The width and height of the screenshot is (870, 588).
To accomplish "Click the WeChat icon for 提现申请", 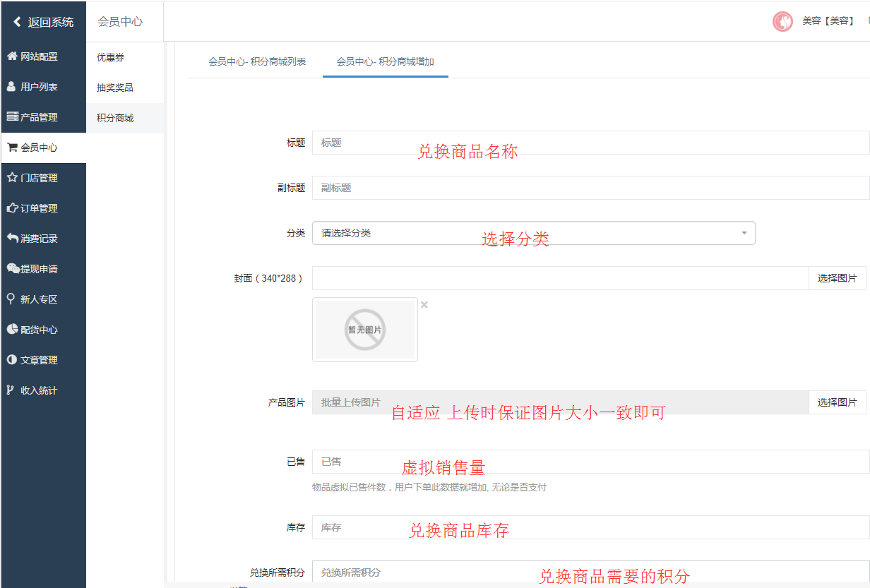I will (13, 269).
